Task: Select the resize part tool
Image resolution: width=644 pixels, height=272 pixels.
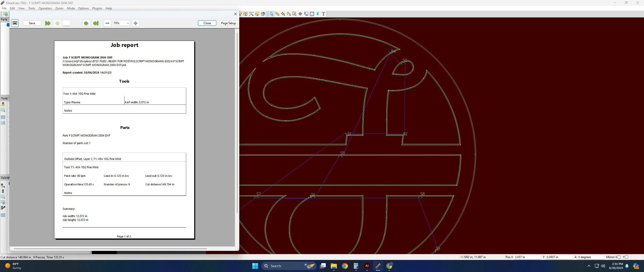Action: tap(306, 14)
